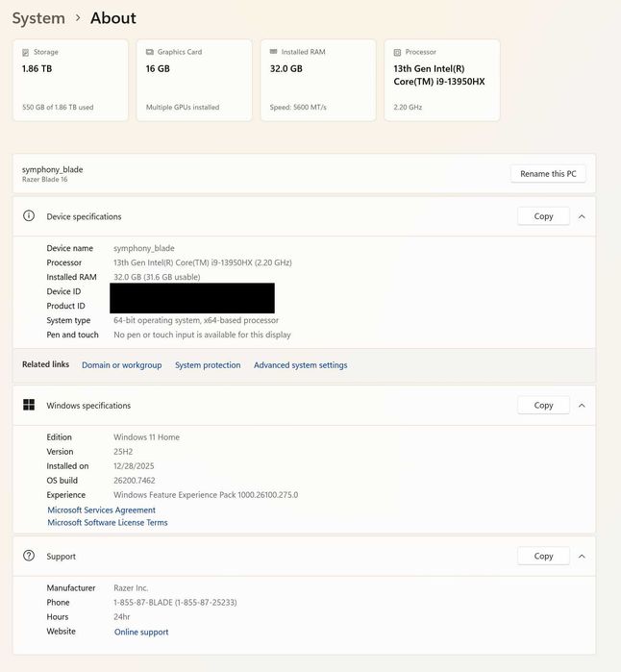Copy the Device specifications
The image size is (621, 672).
pos(543,216)
